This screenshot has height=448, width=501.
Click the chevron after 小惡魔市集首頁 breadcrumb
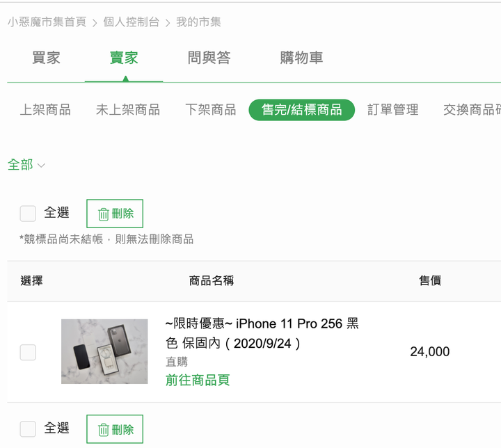coord(95,23)
